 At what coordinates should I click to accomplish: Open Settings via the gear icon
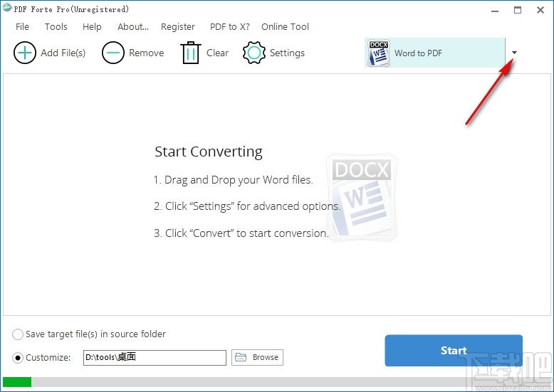pyautogui.click(x=254, y=53)
